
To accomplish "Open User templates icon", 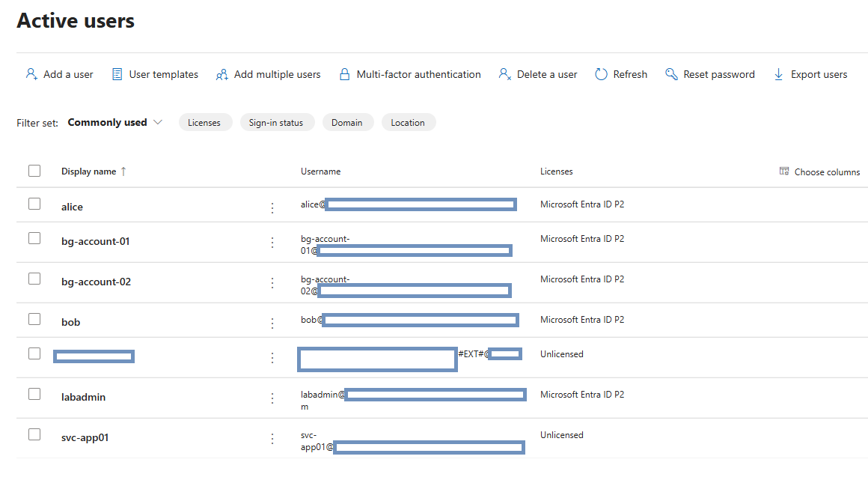I will [117, 74].
